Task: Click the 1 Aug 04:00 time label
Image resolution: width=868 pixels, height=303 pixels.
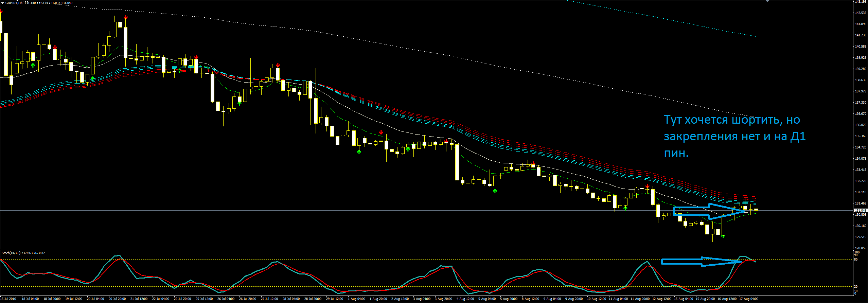Action: tap(356, 299)
